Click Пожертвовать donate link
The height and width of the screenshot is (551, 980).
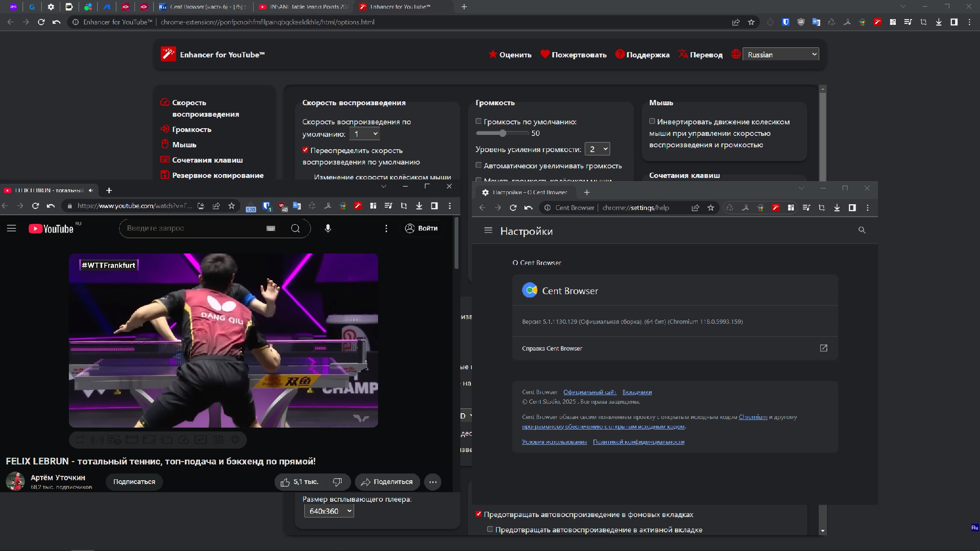tap(573, 55)
